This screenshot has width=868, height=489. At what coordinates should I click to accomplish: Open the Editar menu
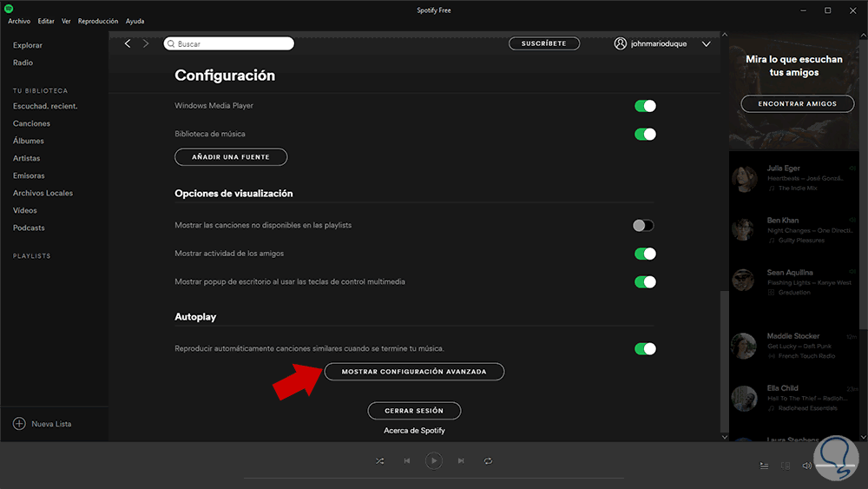46,21
